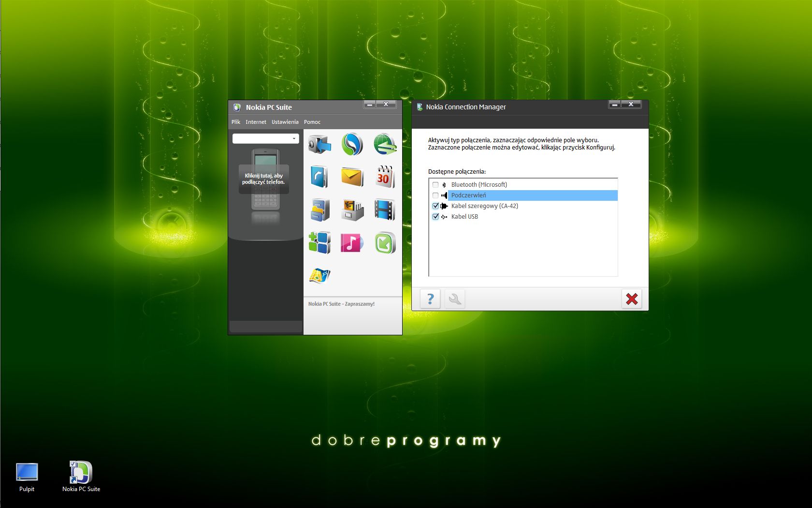
Task: Open the Transfer music pink note icon
Action: click(x=352, y=242)
